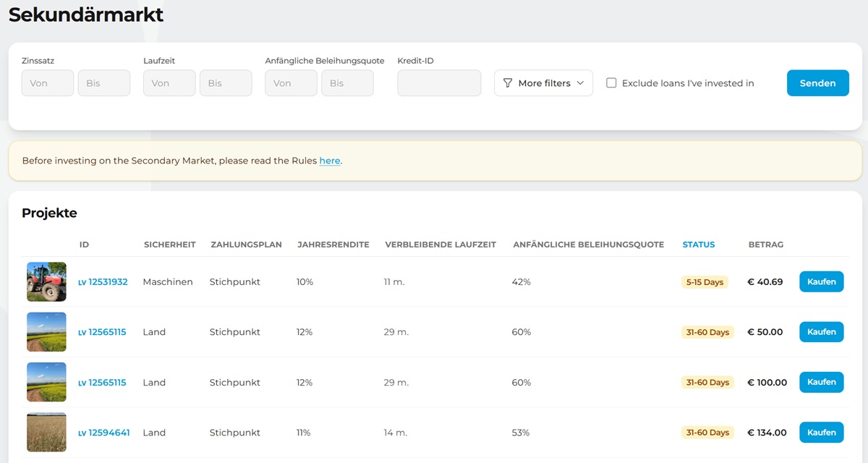Click the € 134.00 amount
Viewport: 868px width, 463px height.
(x=767, y=433)
